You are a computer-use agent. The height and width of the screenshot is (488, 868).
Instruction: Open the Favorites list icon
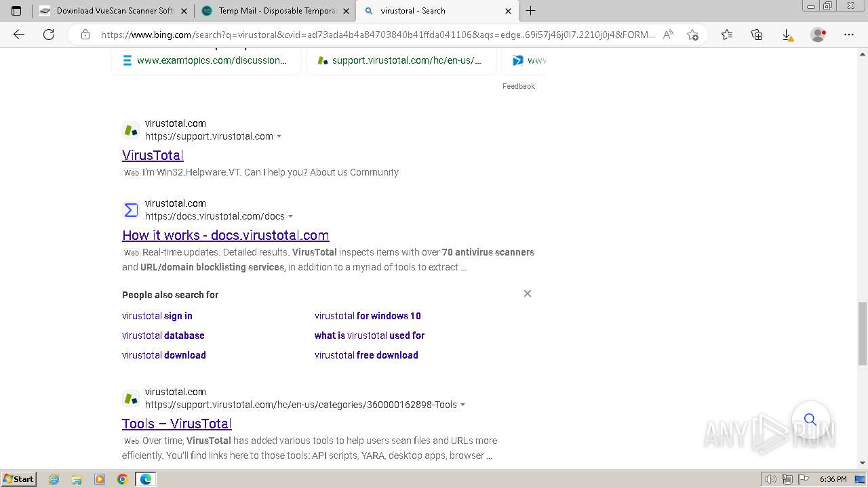pos(727,35)
